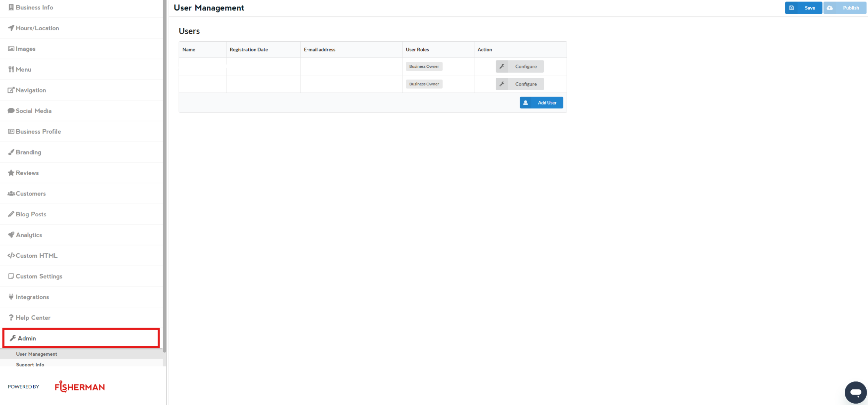Click the Business Info building icon
Image resolution: width=868 pixels, height=405 pixels.
[11, 7]
